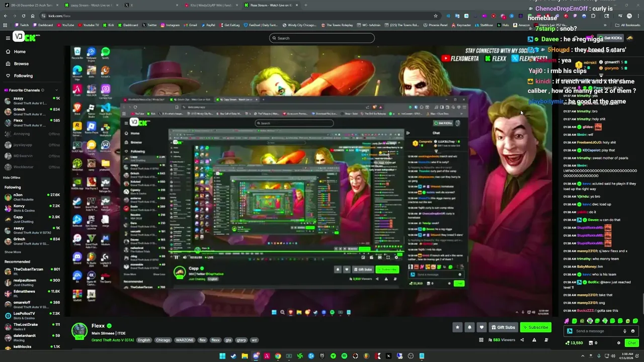This screenshot has width=644, height=362.
Task: Click the microphone icon in chat input
Action: click(x=625, y=331)
